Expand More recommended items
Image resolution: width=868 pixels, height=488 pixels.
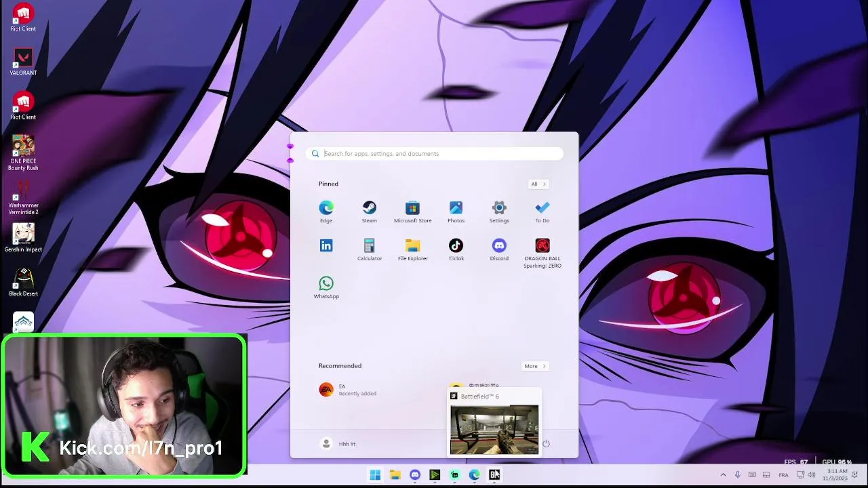point(534,366)
